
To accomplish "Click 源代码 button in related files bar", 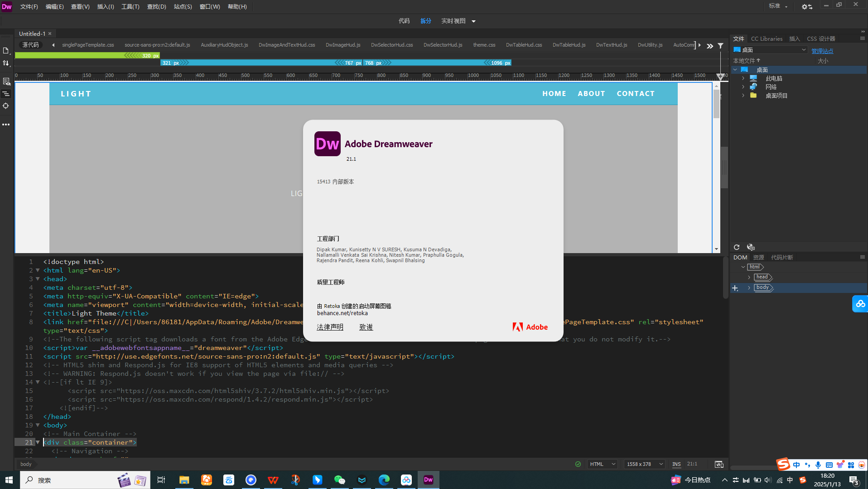I will coord(31,45).
